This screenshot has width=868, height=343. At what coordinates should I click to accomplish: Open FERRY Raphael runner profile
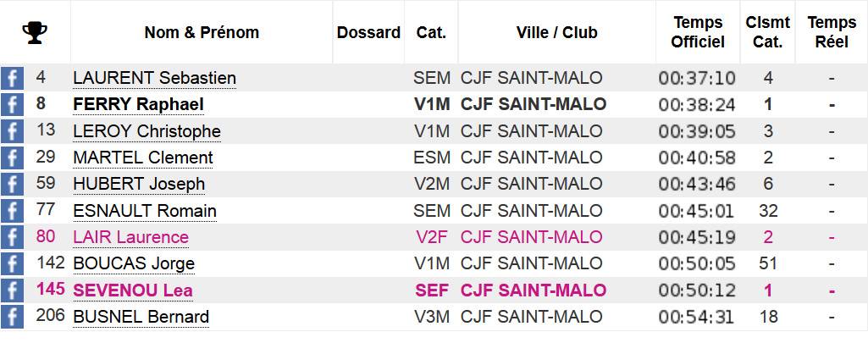tap(138, 104)
